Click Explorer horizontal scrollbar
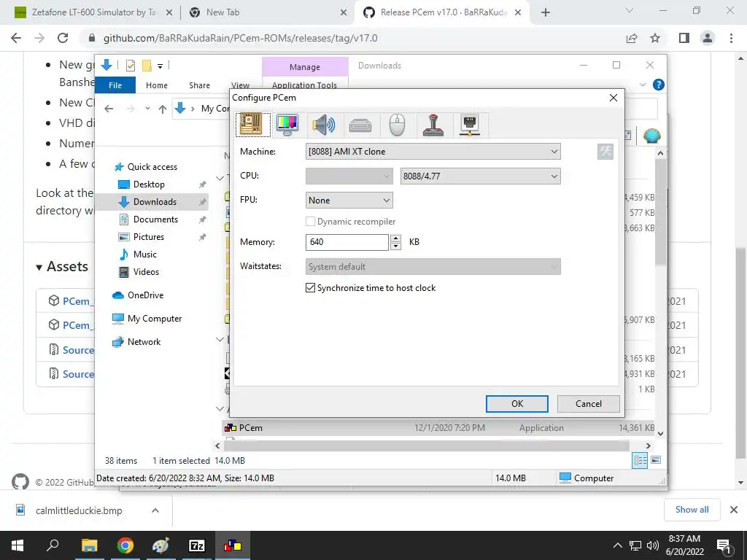This screenshot has height=560, width=747. click(426, 446)
